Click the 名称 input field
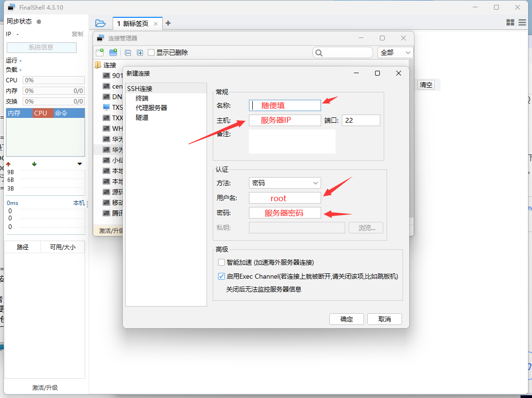Image resolution: width=532 pixels, height=398 pixels. (x=285, y=105)
